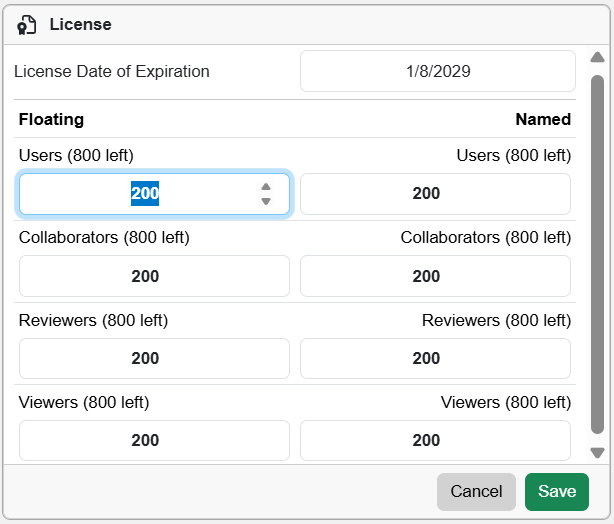
Task: Click the License key document icon
Action: tap(27, 25)
